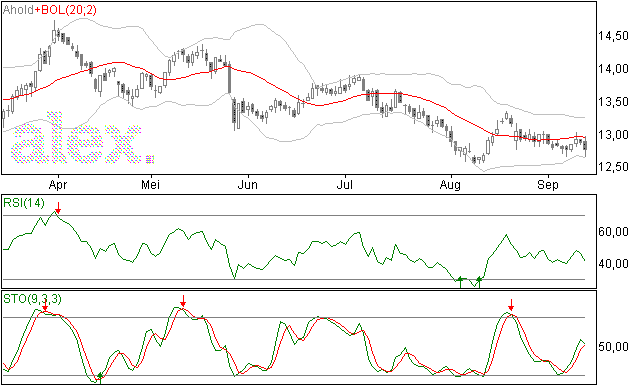This screenshot has width=644, height=387.
Task: Click the Ahold+BOL(20;2) chart title
Action: 50,10
